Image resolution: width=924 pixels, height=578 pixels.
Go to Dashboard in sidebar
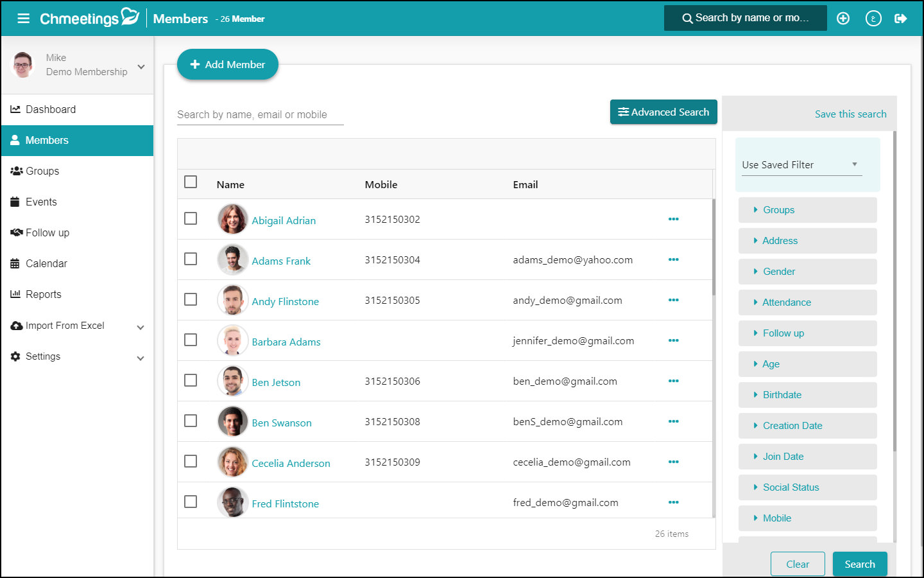coord(77,110)
